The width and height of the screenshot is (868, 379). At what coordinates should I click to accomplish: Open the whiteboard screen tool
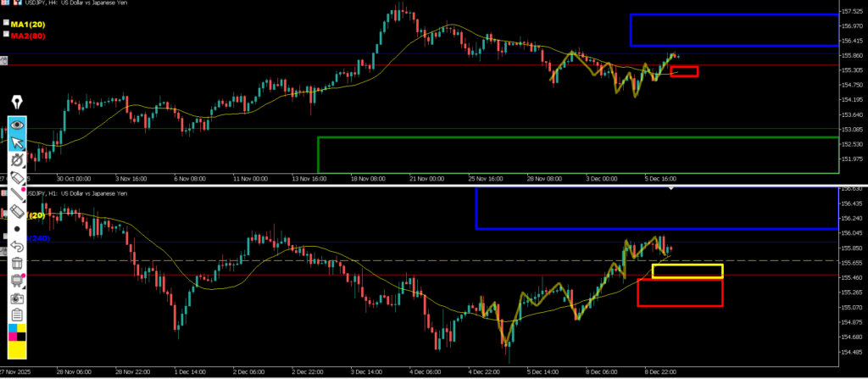tap(17, 281)
